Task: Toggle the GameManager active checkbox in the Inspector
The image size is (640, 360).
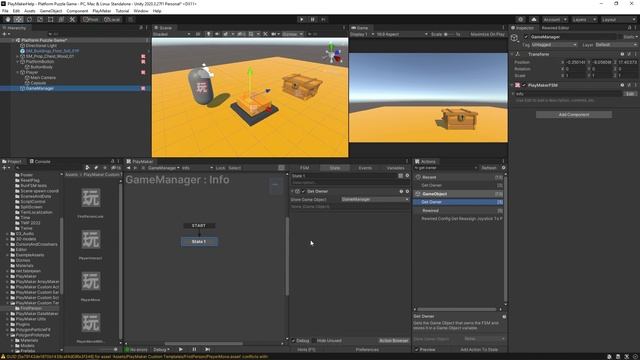Action: (x=526, y=37)
